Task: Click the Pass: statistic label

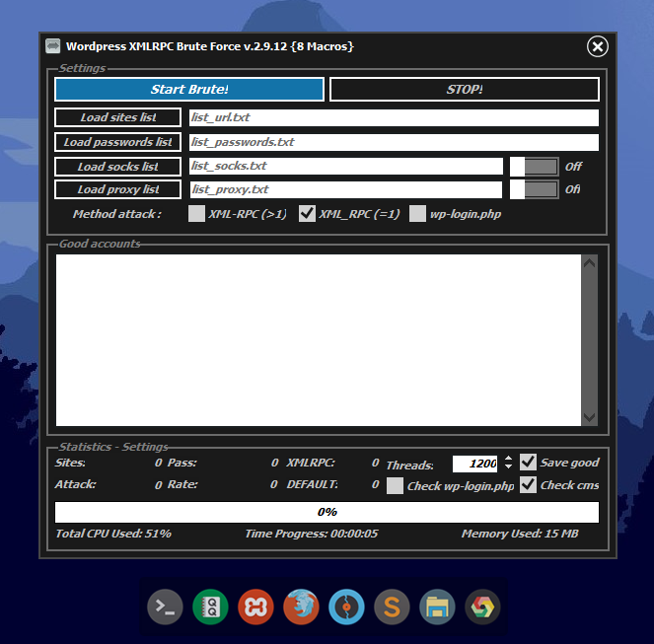Action: coord(182,463)
